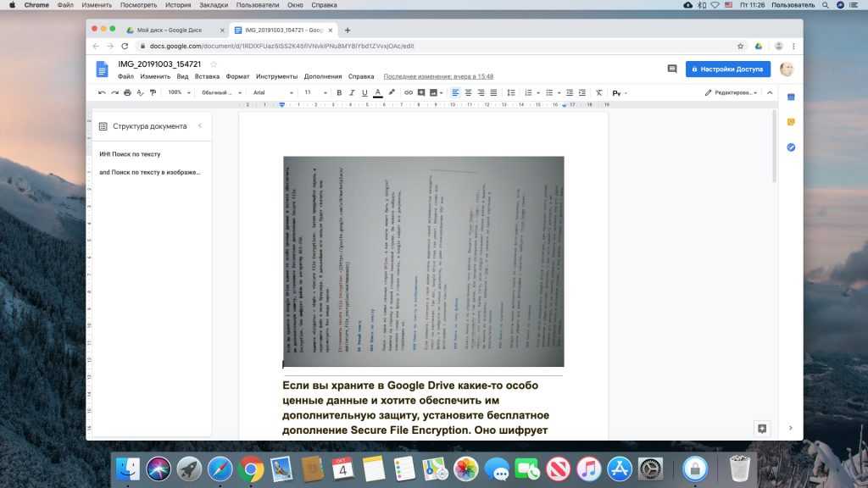Open the comment history speech bubble
Screen dimensions: 868x488
tap(672, 69)
